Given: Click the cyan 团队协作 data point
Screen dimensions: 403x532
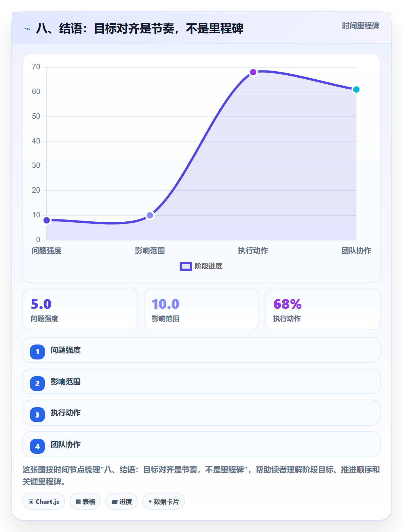Looking at the screenshot, I should [x=356, y=89].
